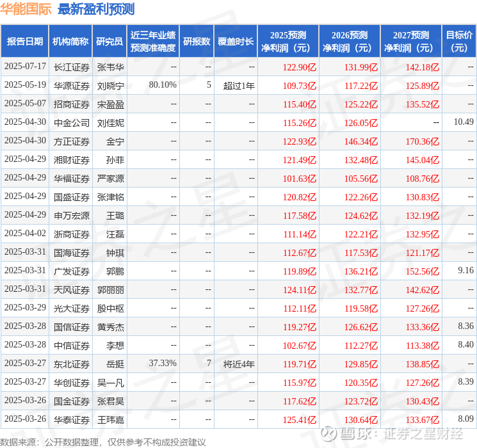This screenshot has width=477, height=448.
Task: Click the 10.49 target price
Action: point(464,122)
